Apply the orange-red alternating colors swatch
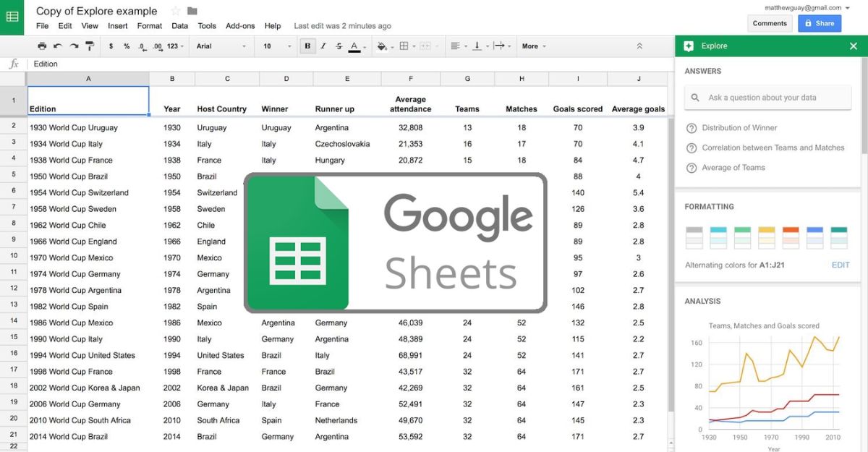The image size is (868, 452). tap(791, 237)
